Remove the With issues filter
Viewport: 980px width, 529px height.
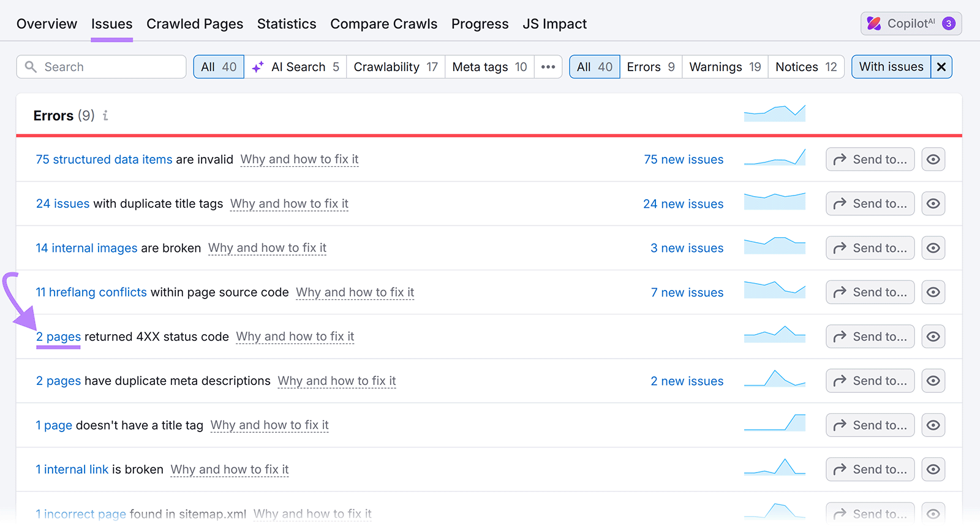tap(941, 67)
